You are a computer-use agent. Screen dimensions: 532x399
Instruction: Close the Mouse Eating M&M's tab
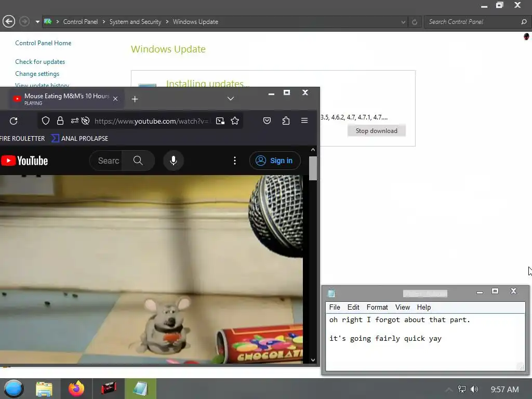pyautogui.click(x=115, y=99)
